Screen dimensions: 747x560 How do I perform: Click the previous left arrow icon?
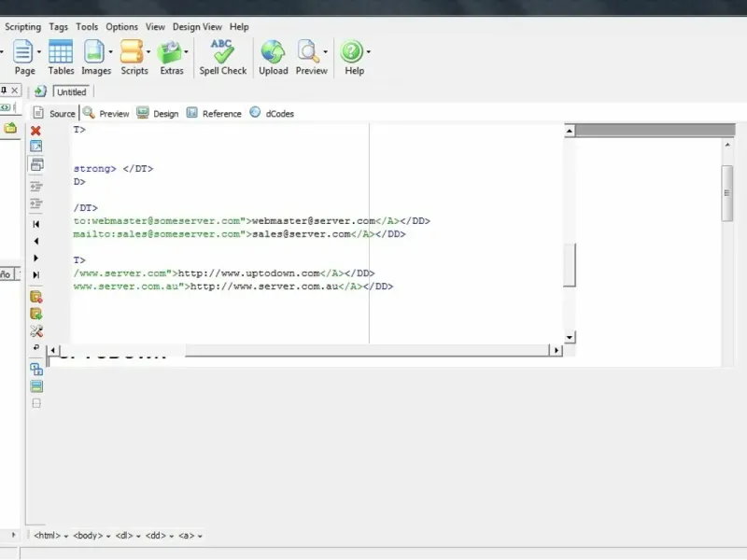tap(36, 241)
